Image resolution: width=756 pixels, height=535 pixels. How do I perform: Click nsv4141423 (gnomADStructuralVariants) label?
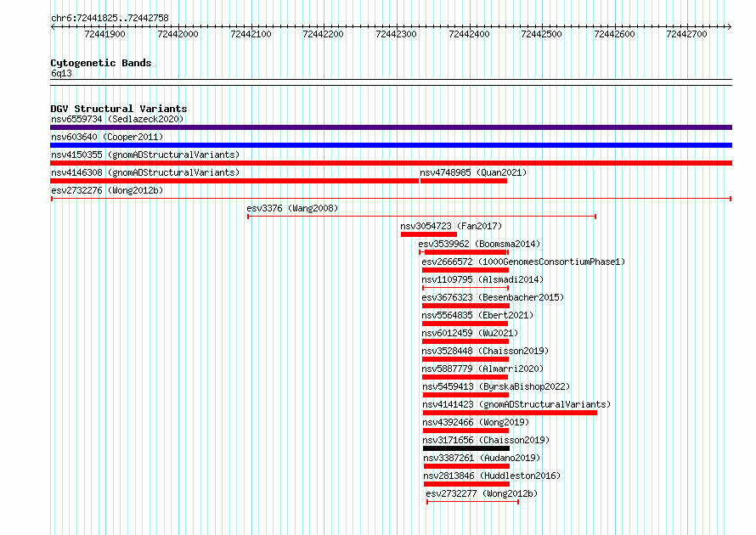(x=516, y=404)
